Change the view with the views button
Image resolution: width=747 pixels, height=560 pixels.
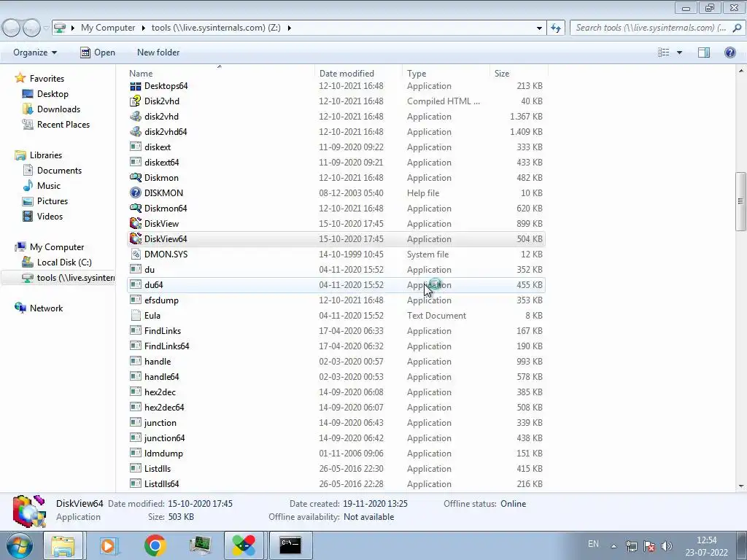pos(664,52)
